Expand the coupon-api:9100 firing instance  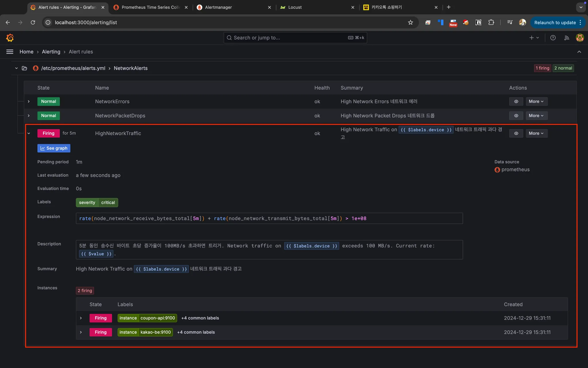point(81,318)
